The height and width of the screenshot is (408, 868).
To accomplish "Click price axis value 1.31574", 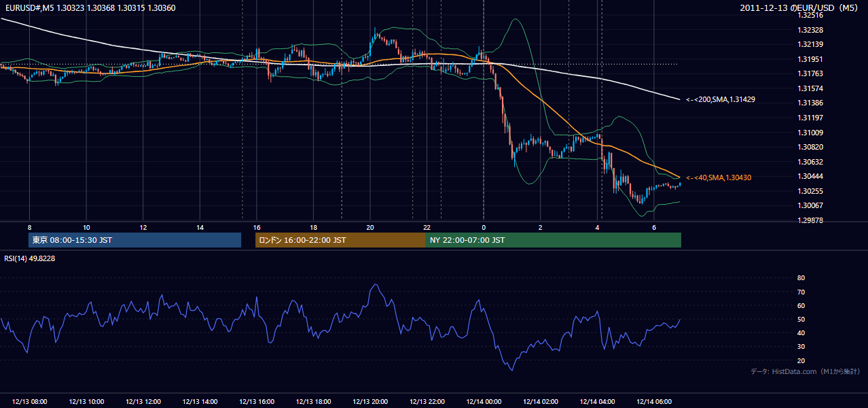I will click(811, 88).
